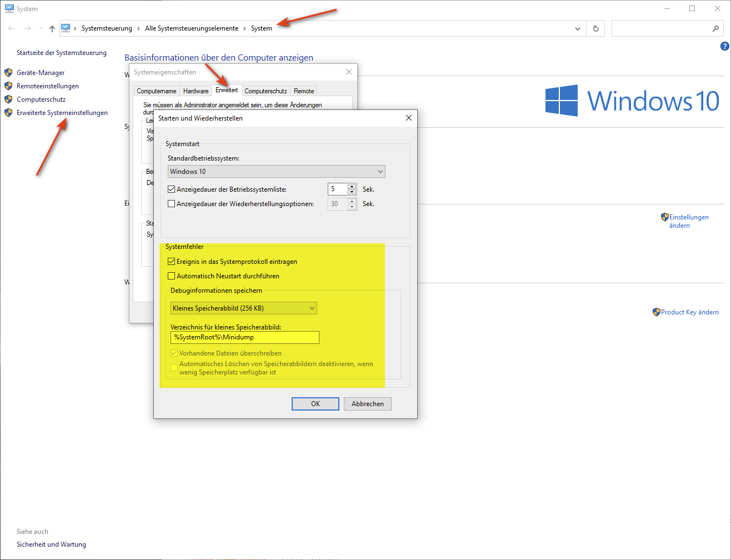The width and height of the screenshot is (731, 560).
Task: Click the Refresh button beside the address bar
Action: [596, 28]
